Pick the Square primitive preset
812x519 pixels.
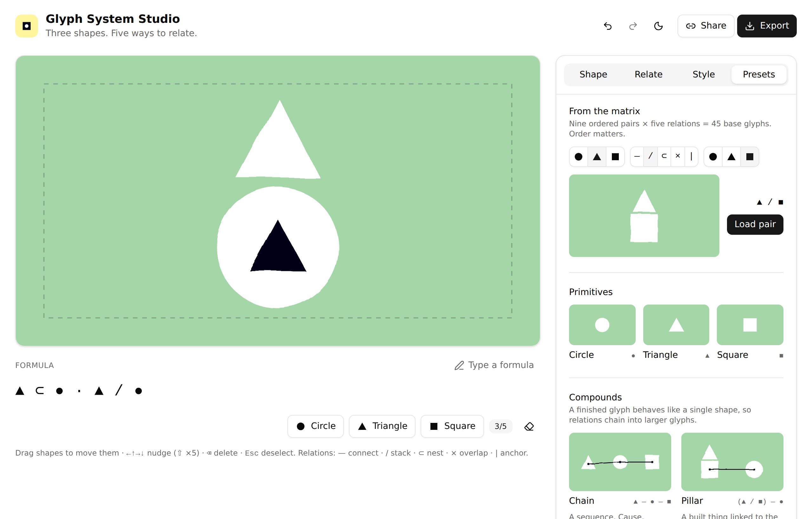point(750,325)
